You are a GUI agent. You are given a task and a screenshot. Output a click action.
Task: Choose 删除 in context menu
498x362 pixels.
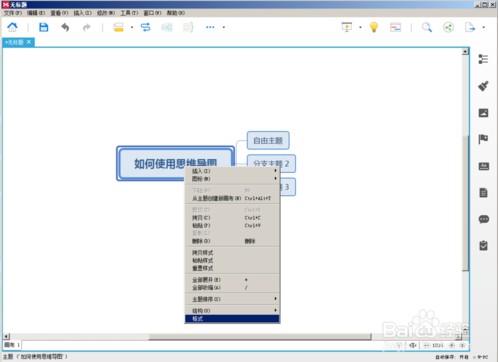click(232, 241)
